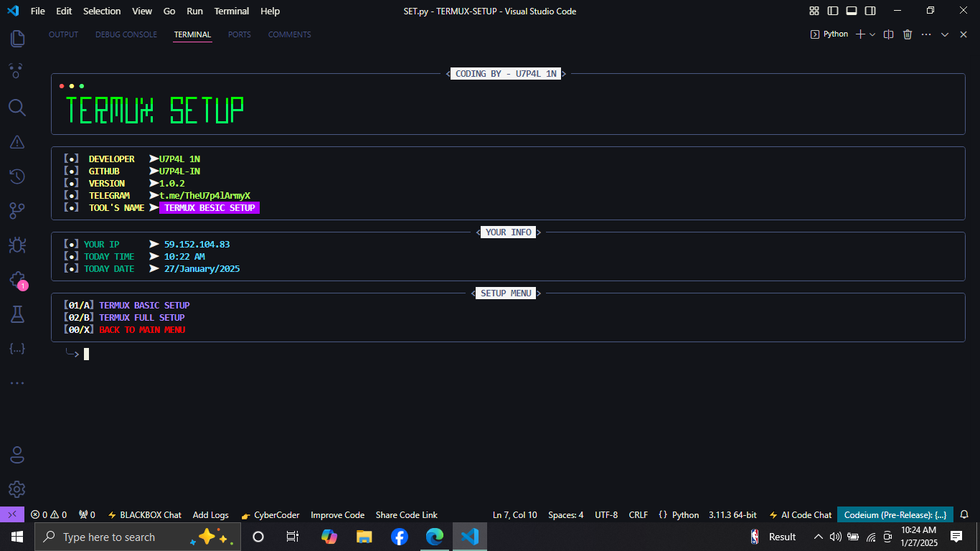This screenshot has width=980, height=551.
Task: Open the Python terminal selector
Action: pyautogui.click(x=829, y=34)
